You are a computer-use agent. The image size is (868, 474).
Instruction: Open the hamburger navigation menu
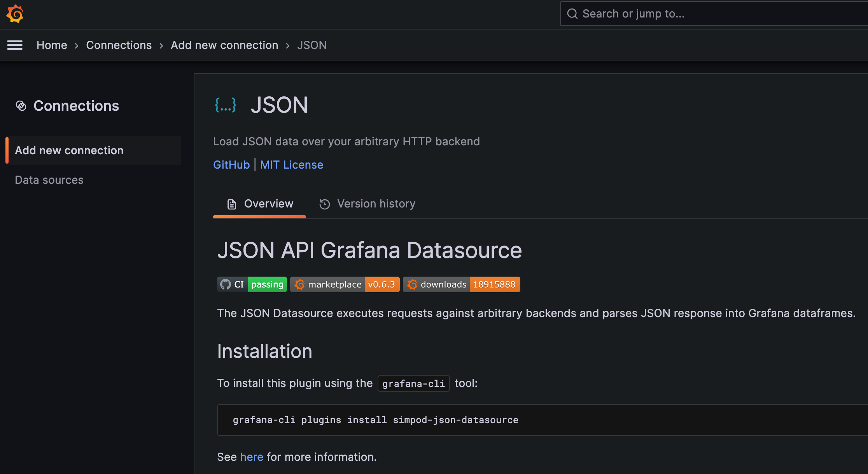pos(15,45)
